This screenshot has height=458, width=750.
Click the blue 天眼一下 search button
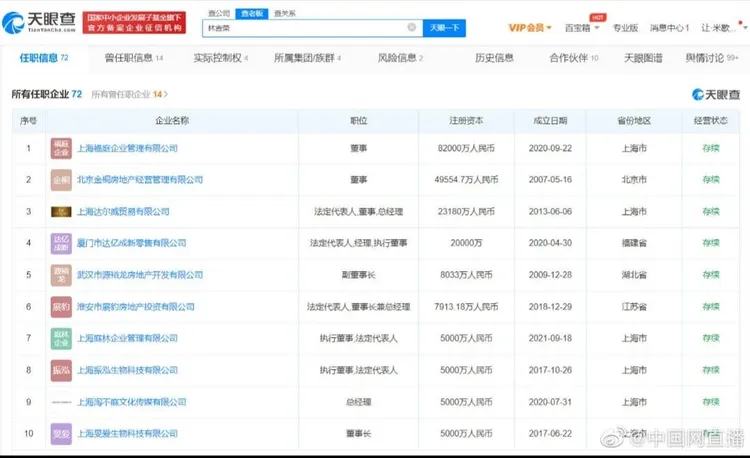pyautogui.click(x=444, y=28)
